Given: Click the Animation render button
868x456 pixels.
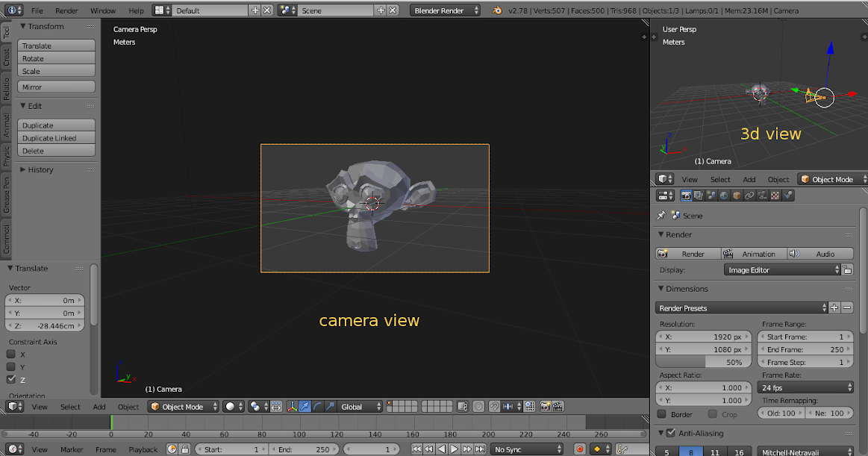Looking at the screenshot, I should tap(753, 254).
